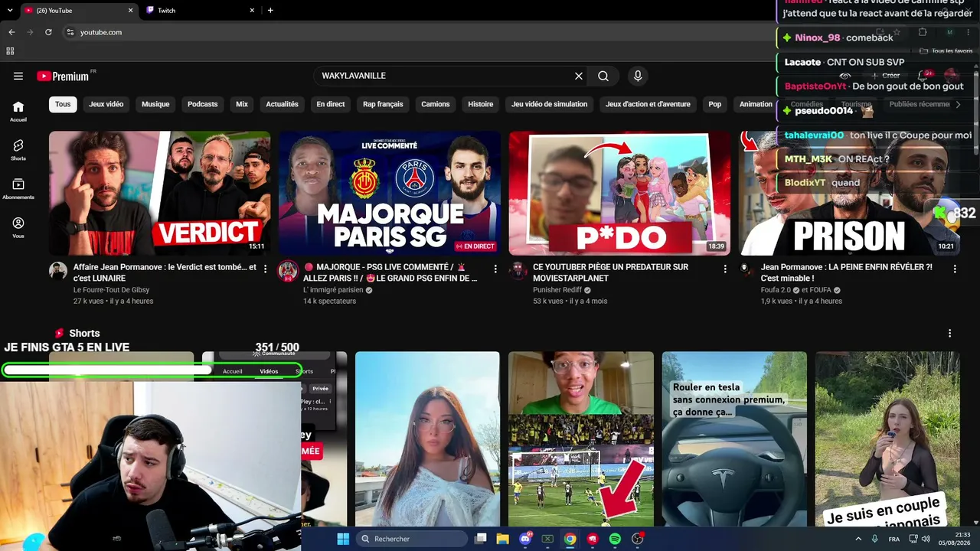Click the magnifying glass search button
This screenshot has width=980, height=551.
coord(603,76)
